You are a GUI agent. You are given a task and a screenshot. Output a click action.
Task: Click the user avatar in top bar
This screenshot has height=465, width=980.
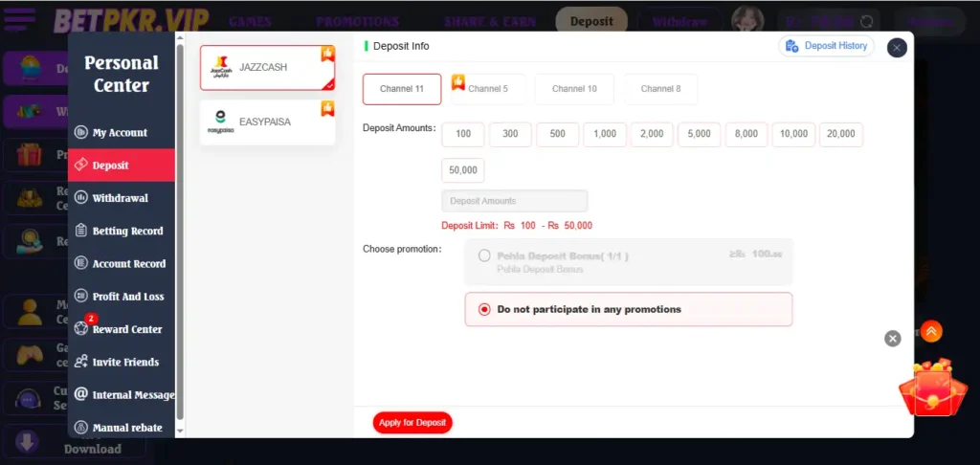747,21
